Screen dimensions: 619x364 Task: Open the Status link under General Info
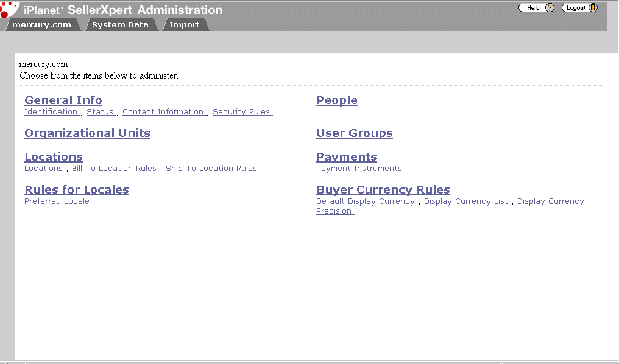101,111
